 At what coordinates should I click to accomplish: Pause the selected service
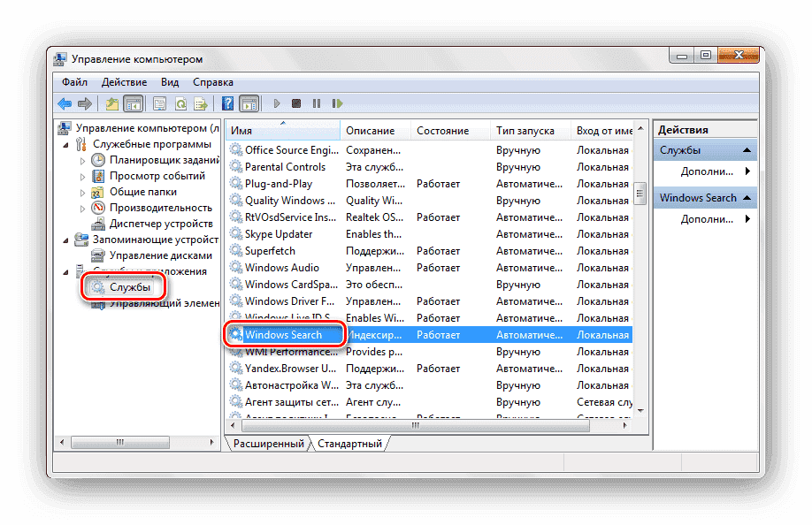click(316, 103)
